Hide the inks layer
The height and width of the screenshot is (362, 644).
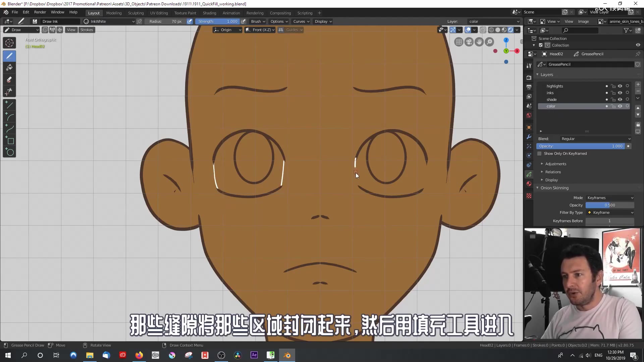tap(620, 93)
